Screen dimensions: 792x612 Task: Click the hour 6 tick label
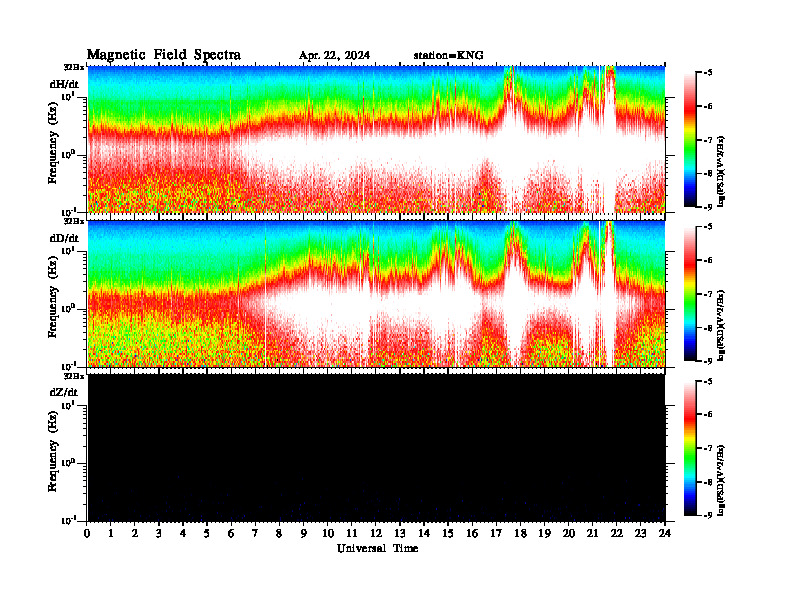[231, 534]
